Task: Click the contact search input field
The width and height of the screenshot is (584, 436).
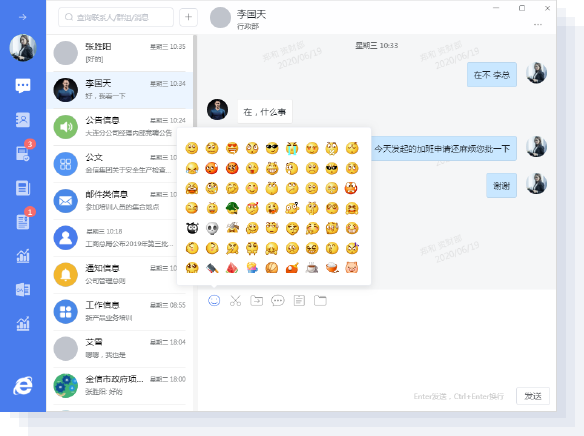Action: (x=116, y=17)
